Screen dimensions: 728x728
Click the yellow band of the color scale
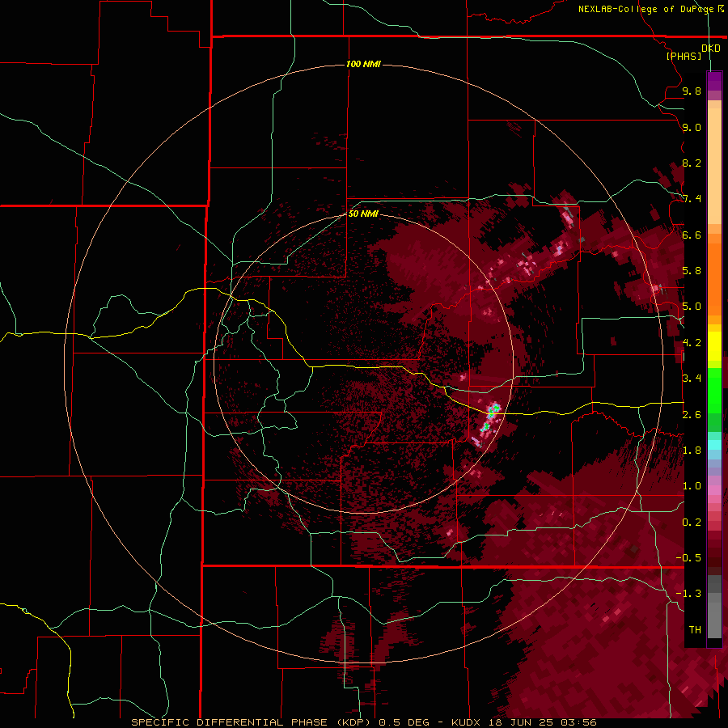click(714, 346)
